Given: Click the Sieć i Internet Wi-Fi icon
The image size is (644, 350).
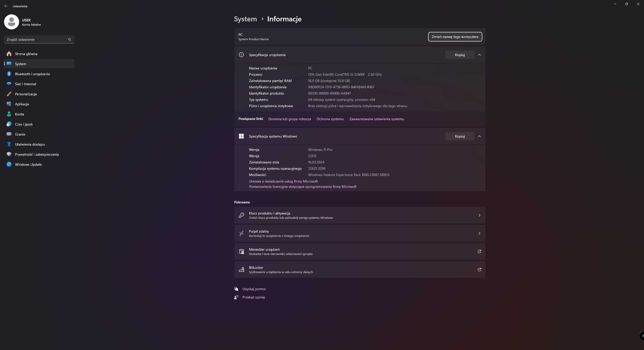Looking at the screenshot, I should [x=9, y=84].
